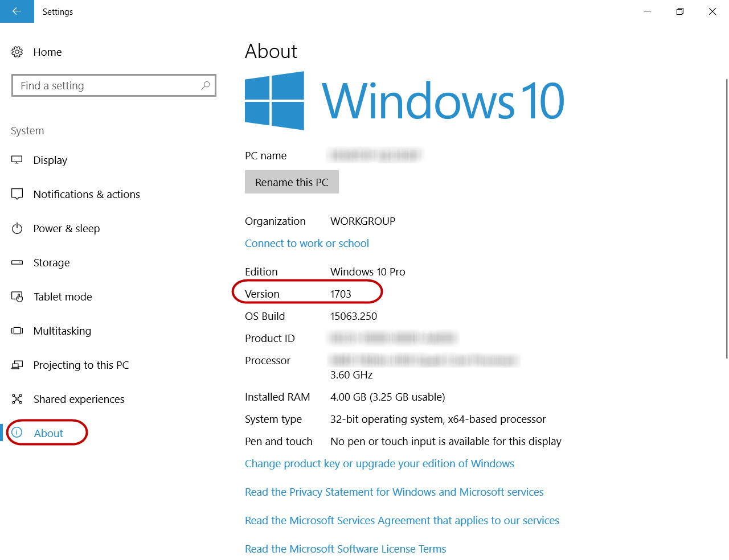Open the Privacy Statement link
This screenshot has width=729, height=560.
pos(394,492)
